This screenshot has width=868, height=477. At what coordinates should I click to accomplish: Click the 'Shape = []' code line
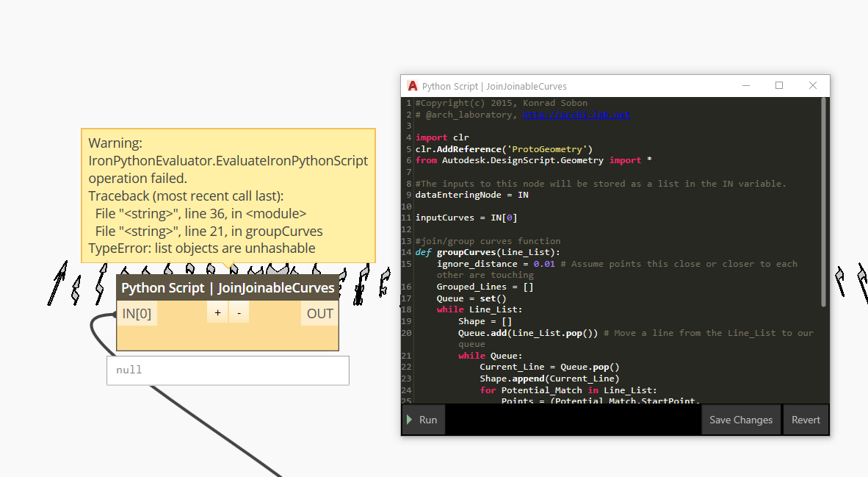click(485, 321)
